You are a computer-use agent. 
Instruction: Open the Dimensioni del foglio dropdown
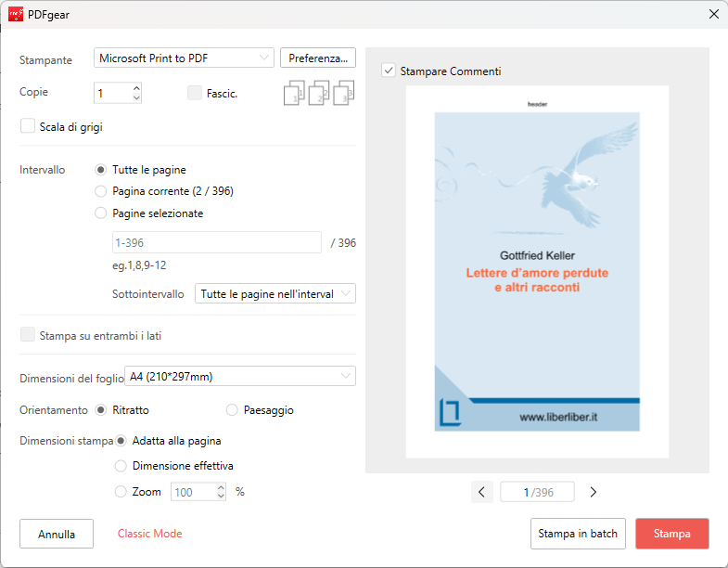(240, 376)
